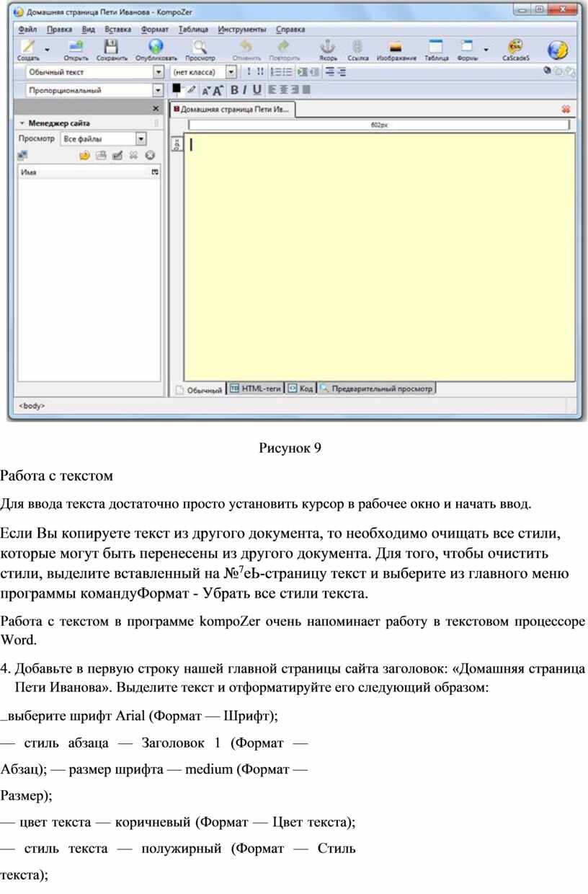Screen dimensions: 588x894
Task: Click the Открыть (Open) toolbar icon
Action: click(x=76, y=47)
